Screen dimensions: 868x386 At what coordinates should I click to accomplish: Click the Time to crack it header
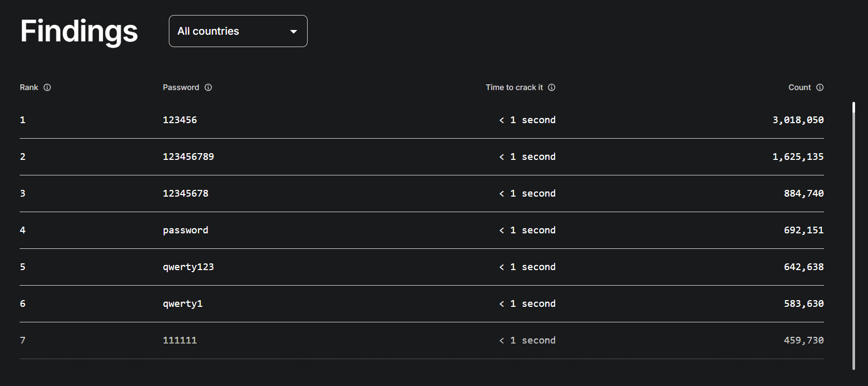[x=514, y=87]
